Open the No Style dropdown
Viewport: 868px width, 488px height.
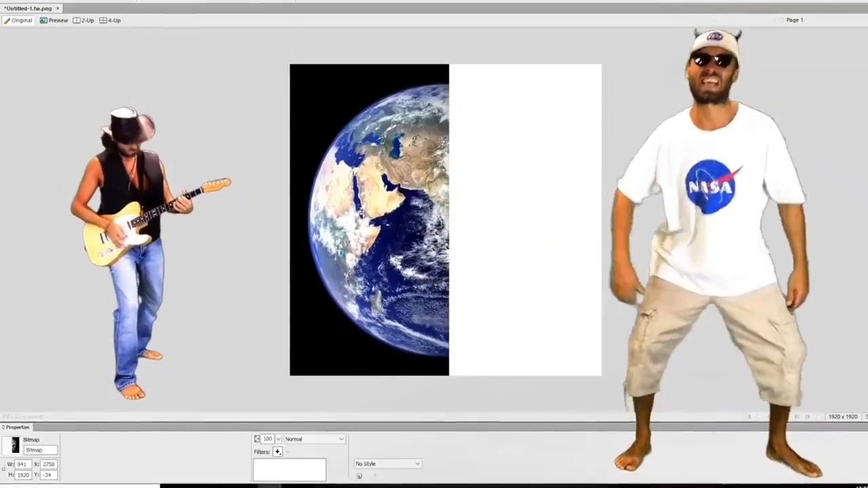[387, 464]
